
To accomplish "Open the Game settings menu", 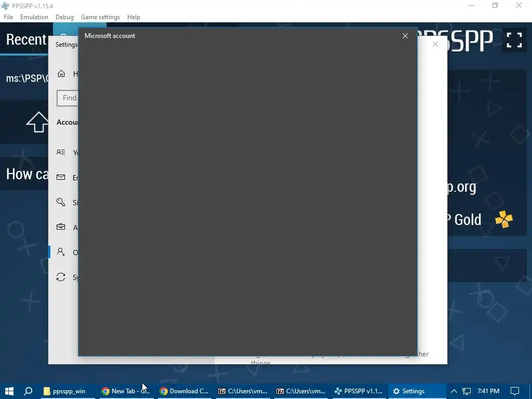I will [x=100, y=17].
